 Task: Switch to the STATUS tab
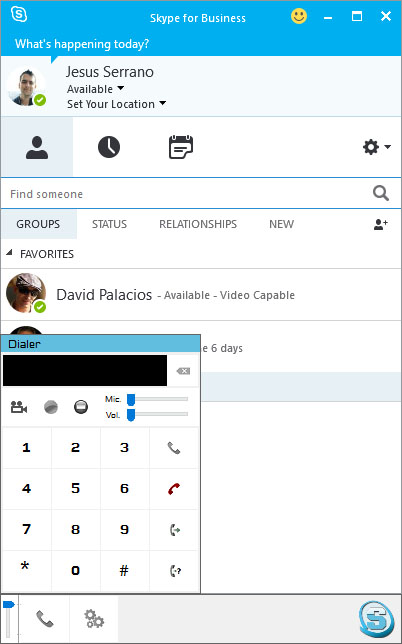point(109,224)
